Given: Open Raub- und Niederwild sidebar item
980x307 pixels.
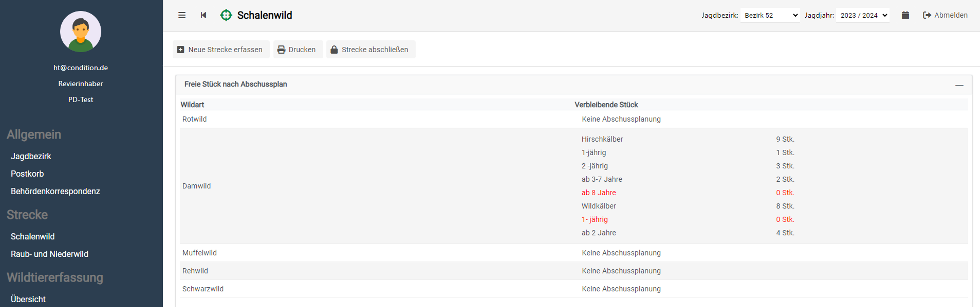Looking at the screenshot, I should click(x=49, y=254).
